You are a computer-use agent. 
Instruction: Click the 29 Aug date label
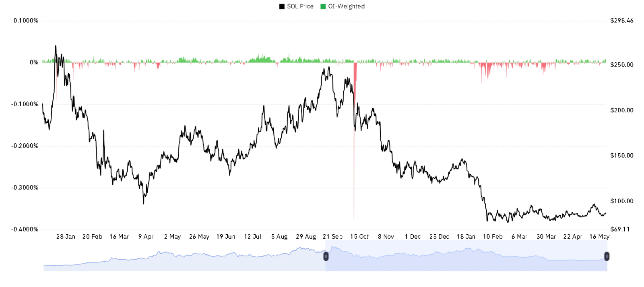(306, 237)
